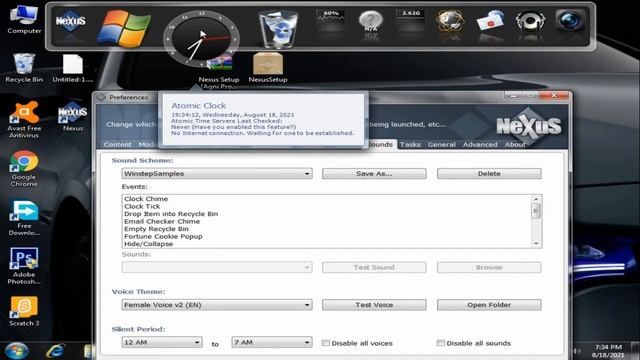The width and height of the screenshot is (640, 360).
Task: Open Free Download Manager shortcut
Action: point(24,218)
